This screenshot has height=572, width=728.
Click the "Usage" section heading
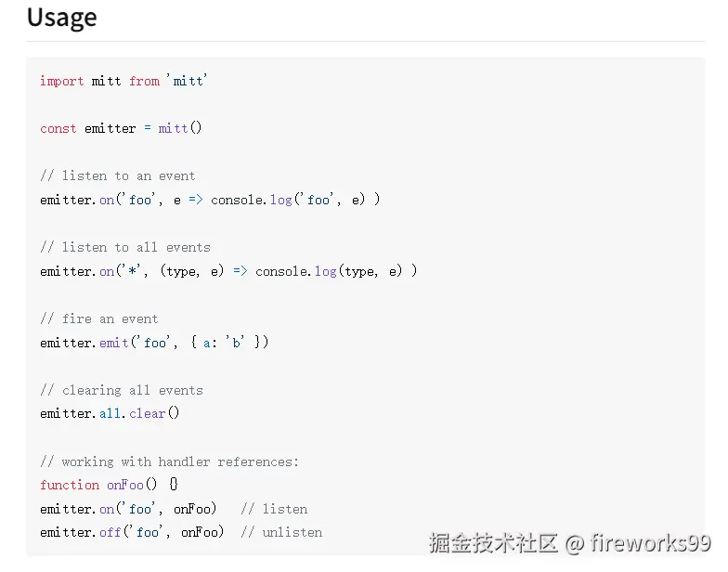click(x=61, y=18)
